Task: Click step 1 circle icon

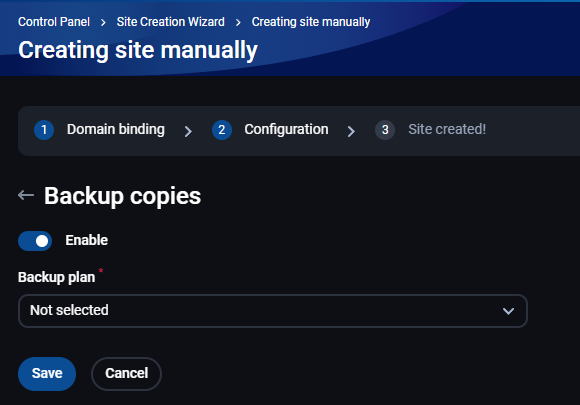Action: (44, 130)
